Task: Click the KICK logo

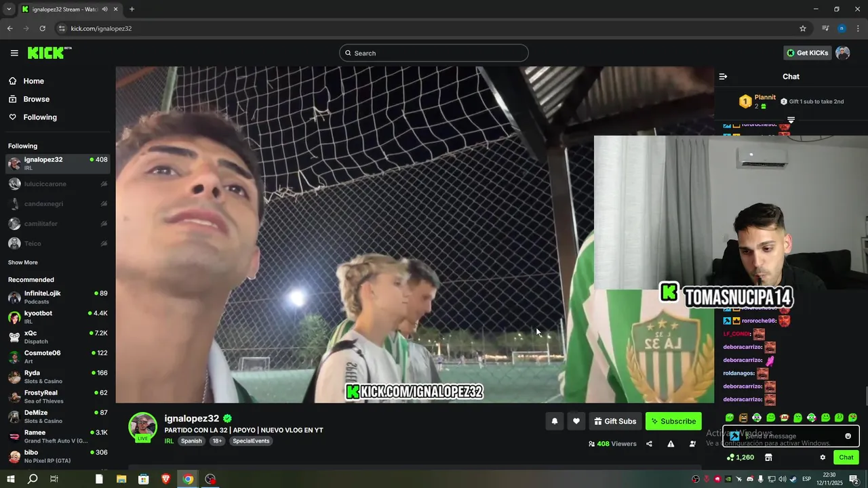Action: pyautogui.click(x=49, y=53)
